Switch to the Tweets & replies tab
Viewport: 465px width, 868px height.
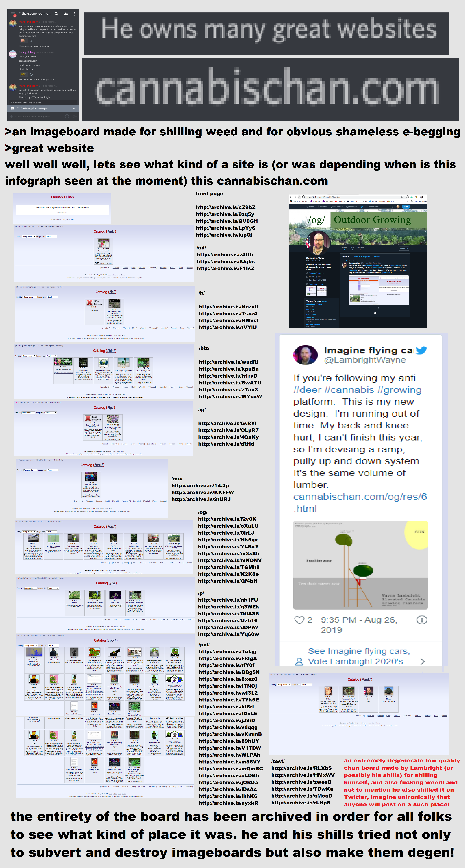[x=361, y=256]
